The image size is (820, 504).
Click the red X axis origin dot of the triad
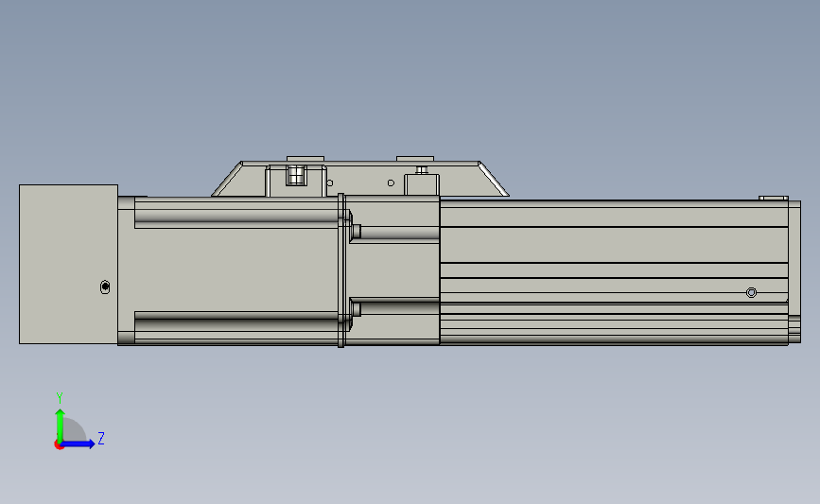coord(59,445)
